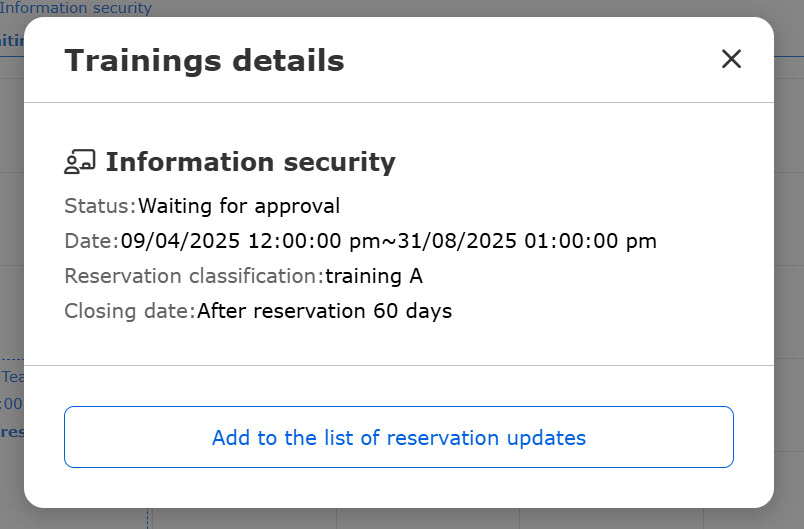Select the Information security heading in the dialog
The width and height of the screenshot is (804, 529).
coord(251,162)
